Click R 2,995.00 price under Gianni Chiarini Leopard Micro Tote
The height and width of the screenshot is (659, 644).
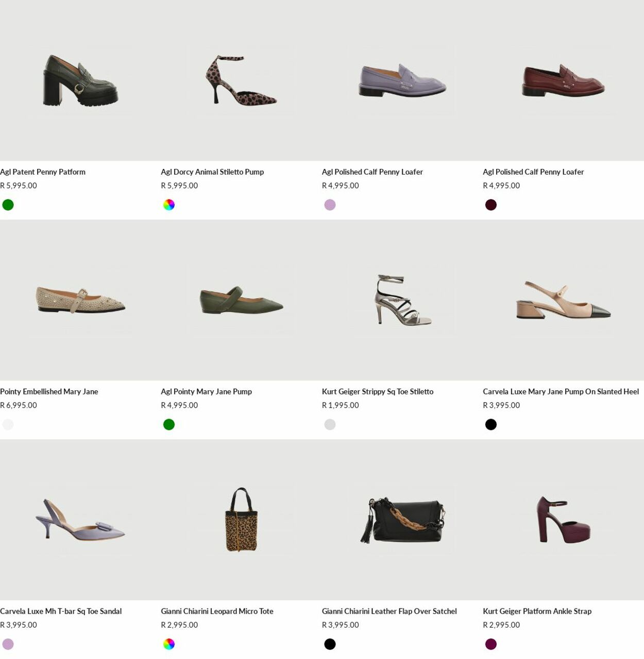(179, 625)
